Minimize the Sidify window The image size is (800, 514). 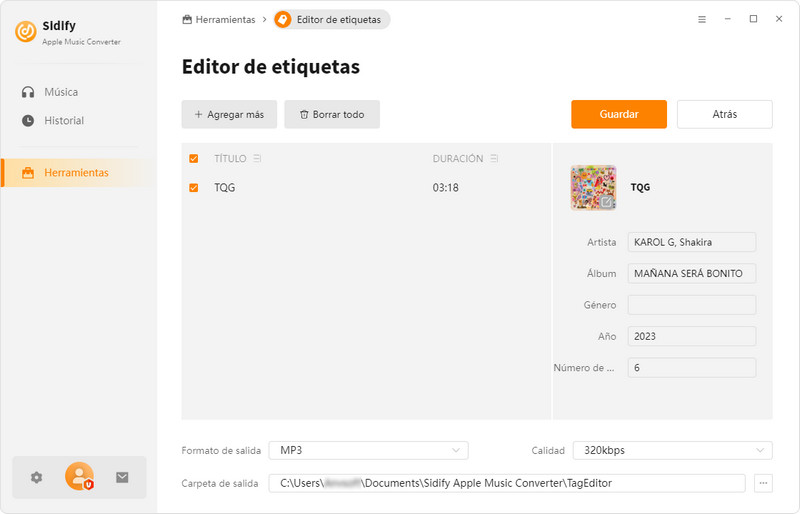[x=728, y=19]
